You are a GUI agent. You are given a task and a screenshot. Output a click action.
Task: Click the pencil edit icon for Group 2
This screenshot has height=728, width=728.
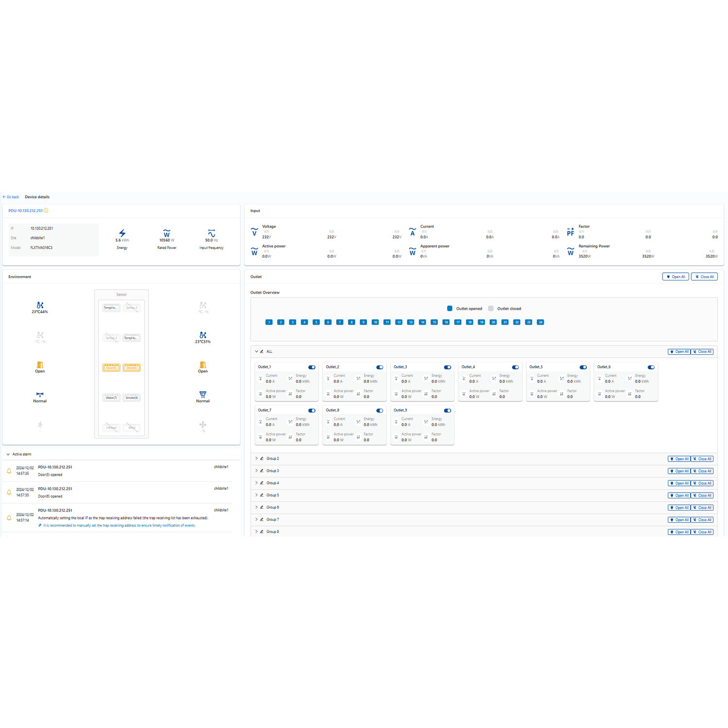(x=262, y=459)
